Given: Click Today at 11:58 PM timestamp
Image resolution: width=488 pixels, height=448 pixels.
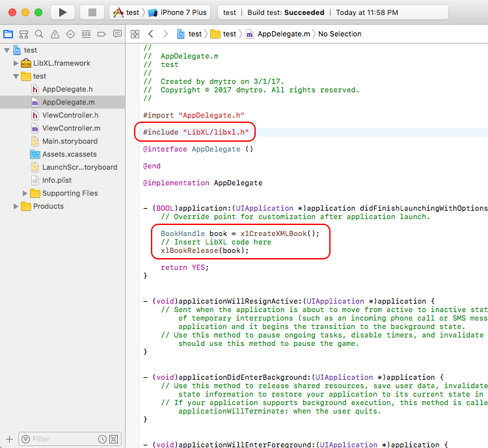Looking at the screenshot, I should click(367, 12).
